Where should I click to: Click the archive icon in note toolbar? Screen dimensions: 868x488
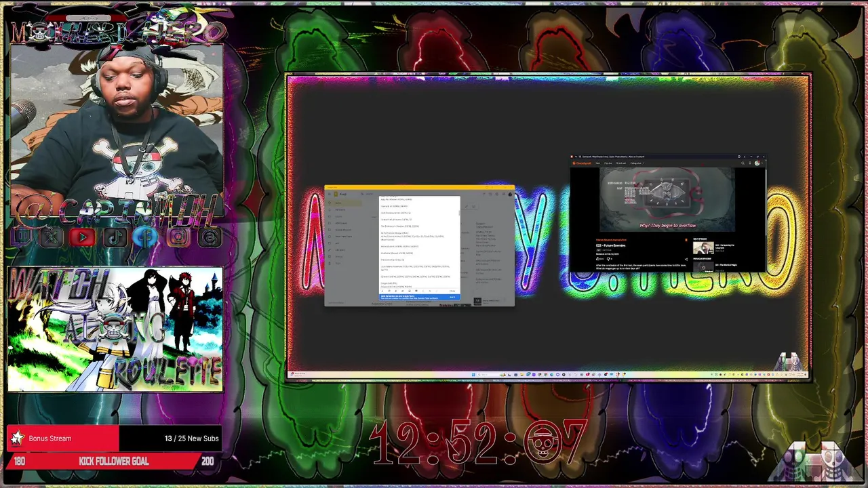click(x=416, y=291)
